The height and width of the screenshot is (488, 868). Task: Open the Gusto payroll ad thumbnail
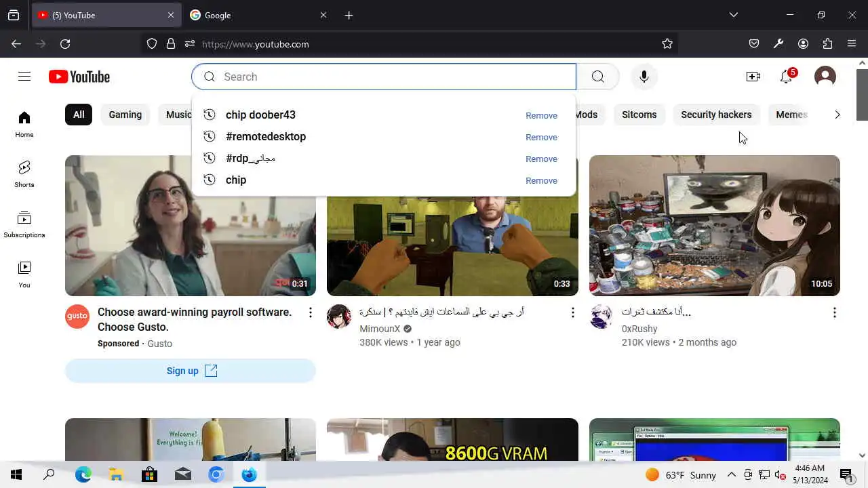coord(191,226)
